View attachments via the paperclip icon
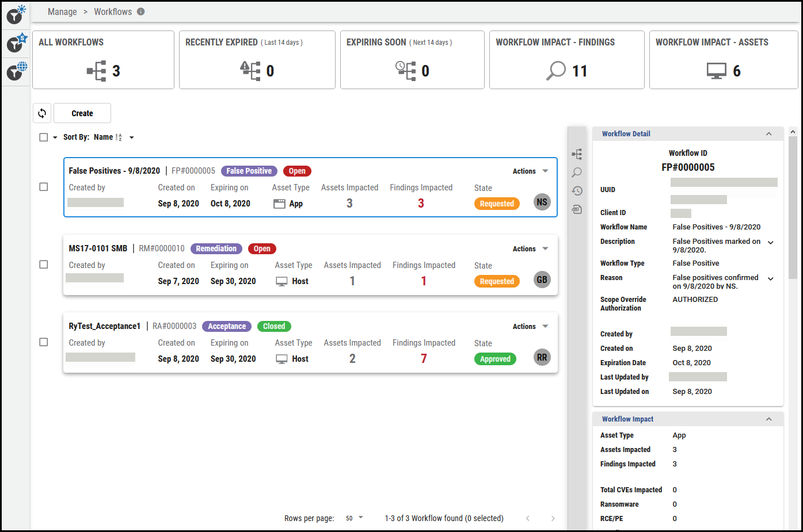 (577, 209)
